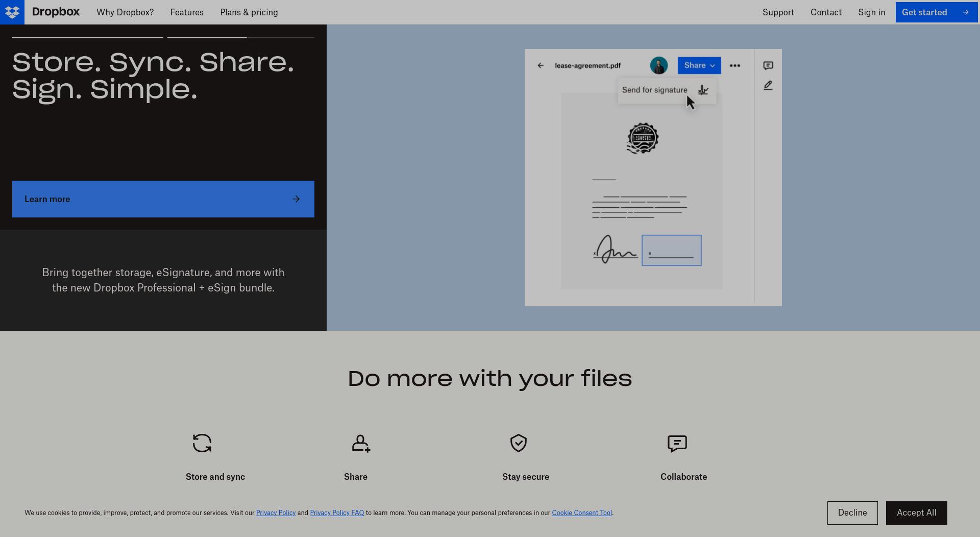Viewport: 980px width, 537px height.
Task: Open the Dropbox wordmark home link
Action: tap(56, 12)
